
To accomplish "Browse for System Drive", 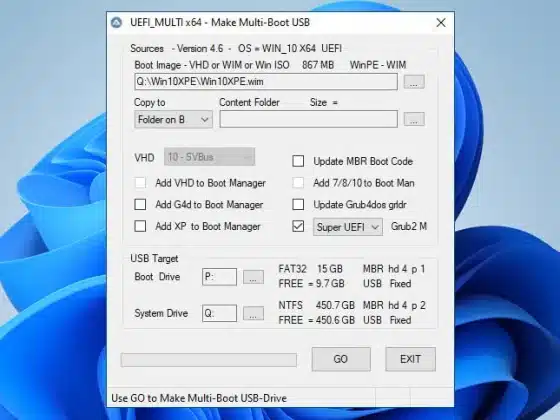I will pos(253,313).
